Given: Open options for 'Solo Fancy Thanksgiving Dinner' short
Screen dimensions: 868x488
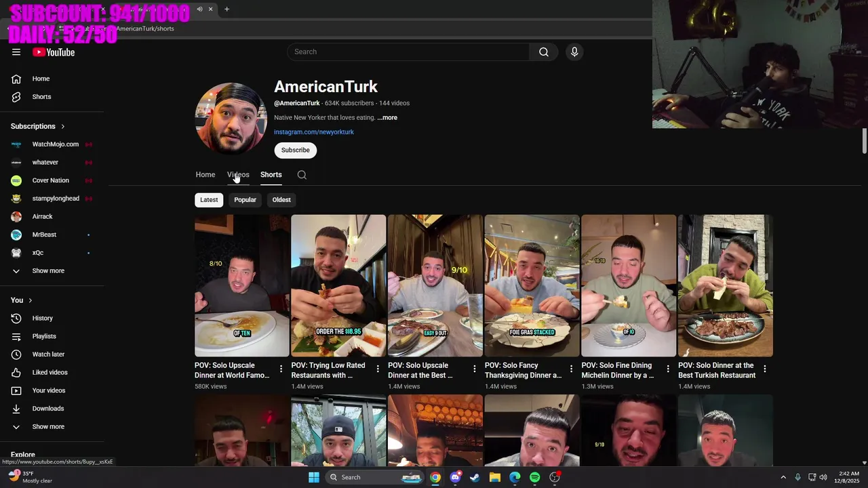Looking at the screenshot, I should pos(571,369).
